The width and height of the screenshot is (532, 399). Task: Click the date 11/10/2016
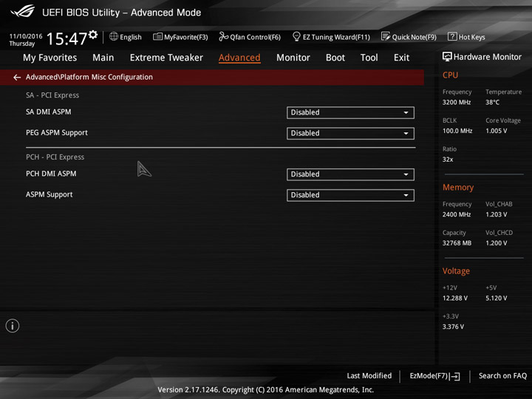point(26,36)
